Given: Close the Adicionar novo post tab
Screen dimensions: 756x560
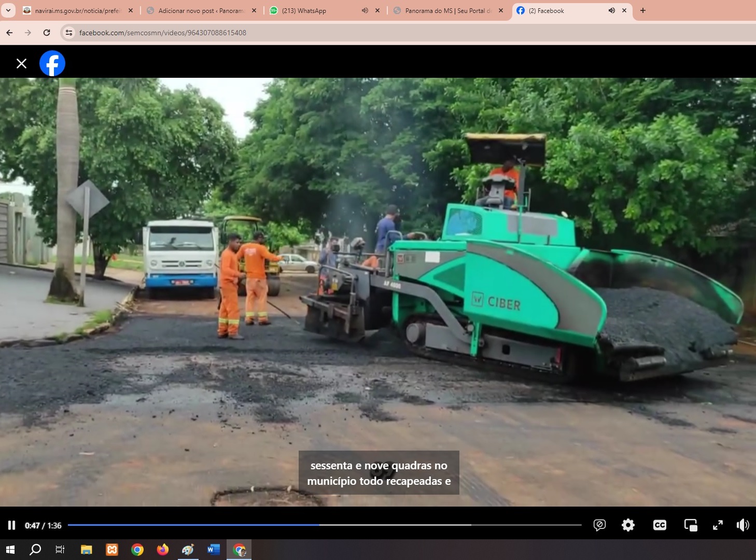Looking at the screenshot, I should click(254, 10).
